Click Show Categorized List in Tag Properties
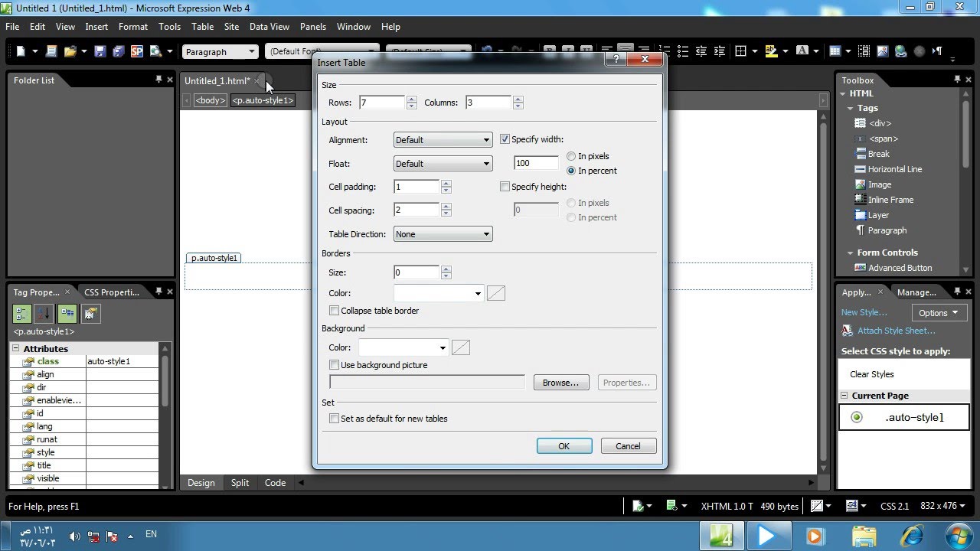980x551 pixels. tap(21, 313)
